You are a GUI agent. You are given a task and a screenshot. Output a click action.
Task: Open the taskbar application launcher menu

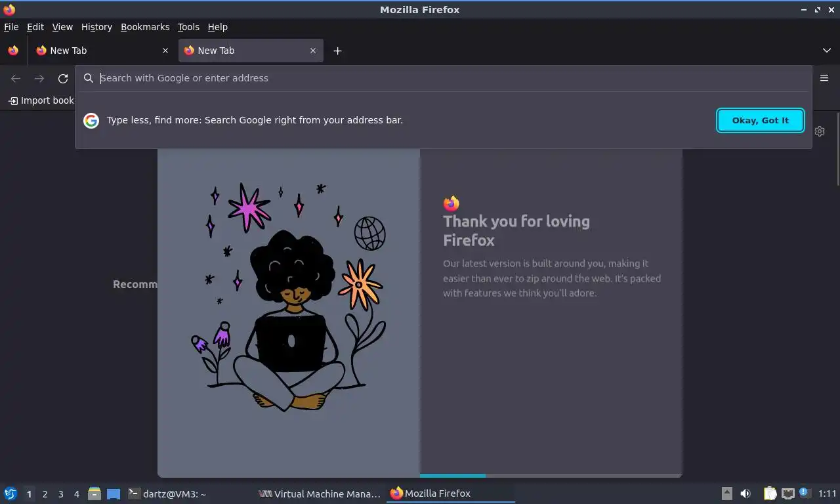pos(10,493)
